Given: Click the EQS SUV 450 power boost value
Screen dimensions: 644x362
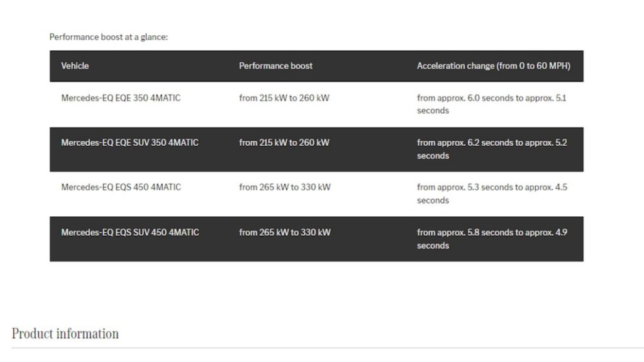Looking at the screenshot, I should point(285,233).
